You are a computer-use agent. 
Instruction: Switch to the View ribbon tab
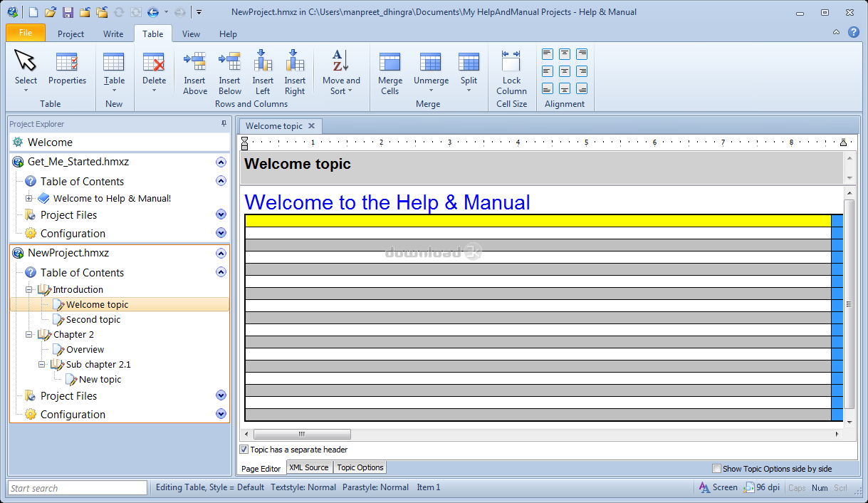pyautogui.click(x=191, y=33)
